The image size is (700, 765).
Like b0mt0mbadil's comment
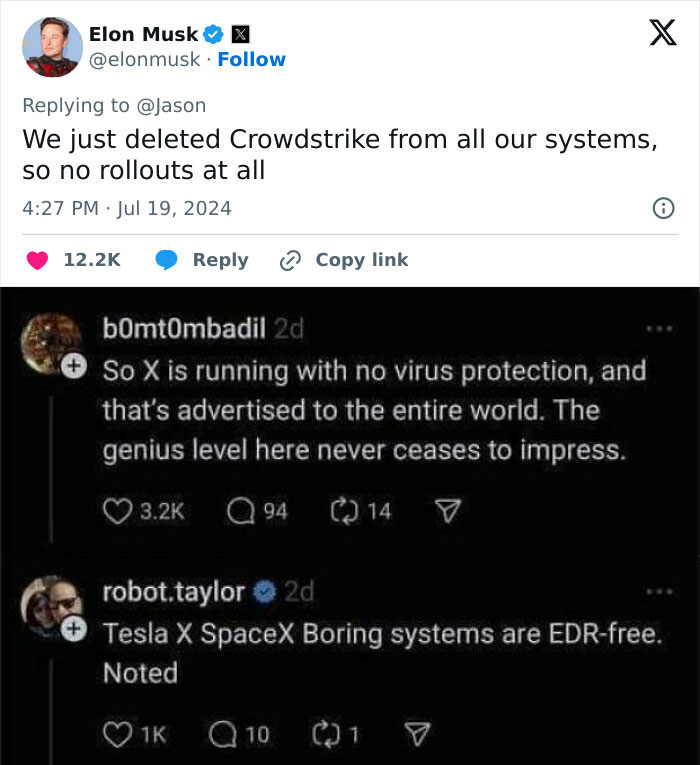tap(117, 511)
